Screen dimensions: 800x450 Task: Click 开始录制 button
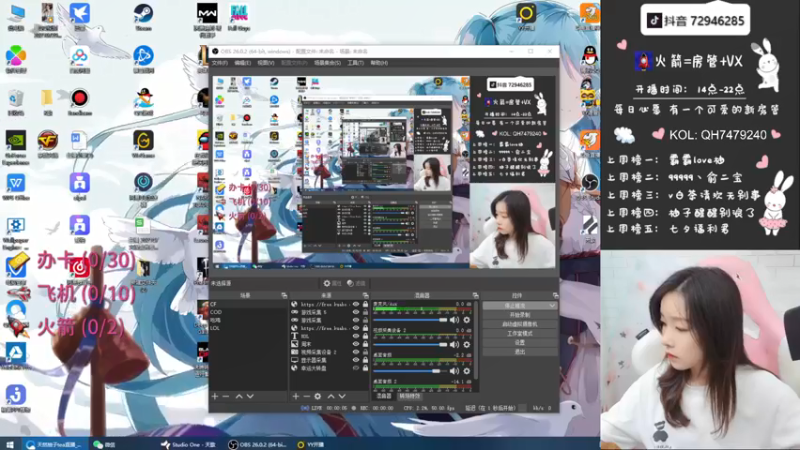point(519,315)
